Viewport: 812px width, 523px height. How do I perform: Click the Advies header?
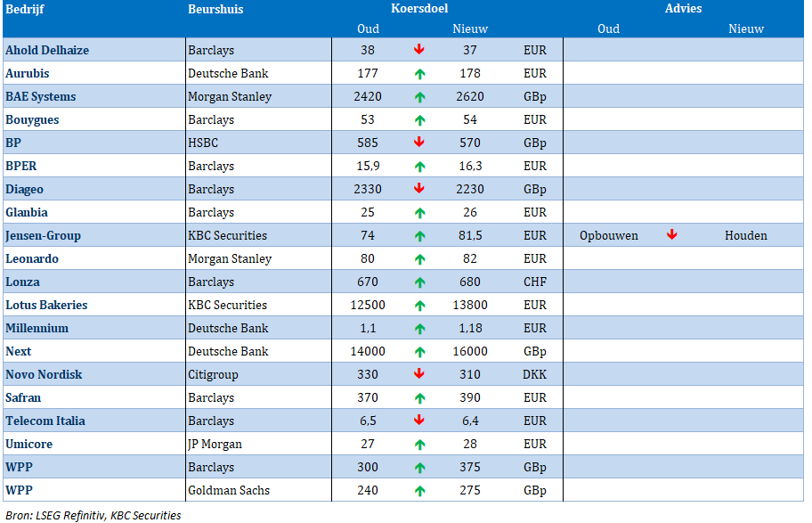pyautogui.click(x=683, y=8)
